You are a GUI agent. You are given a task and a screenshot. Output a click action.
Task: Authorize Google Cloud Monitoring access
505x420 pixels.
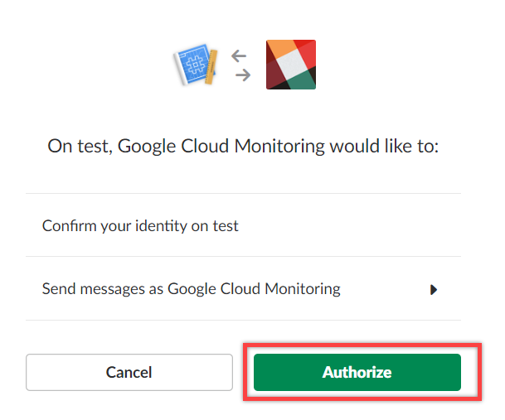pos(357,373)
